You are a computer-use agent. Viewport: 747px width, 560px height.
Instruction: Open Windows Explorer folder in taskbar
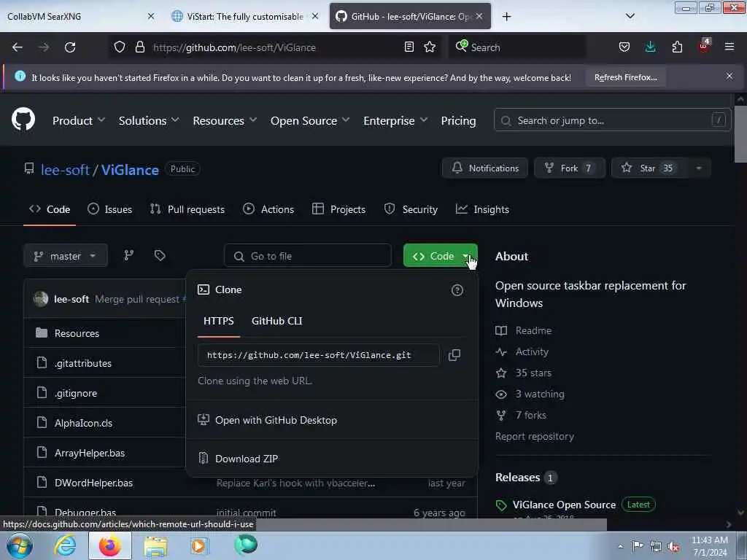click(x=155, y=545)
